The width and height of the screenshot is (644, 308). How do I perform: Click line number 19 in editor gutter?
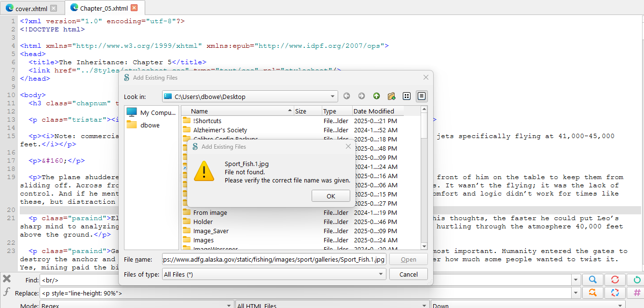point(11,177)
